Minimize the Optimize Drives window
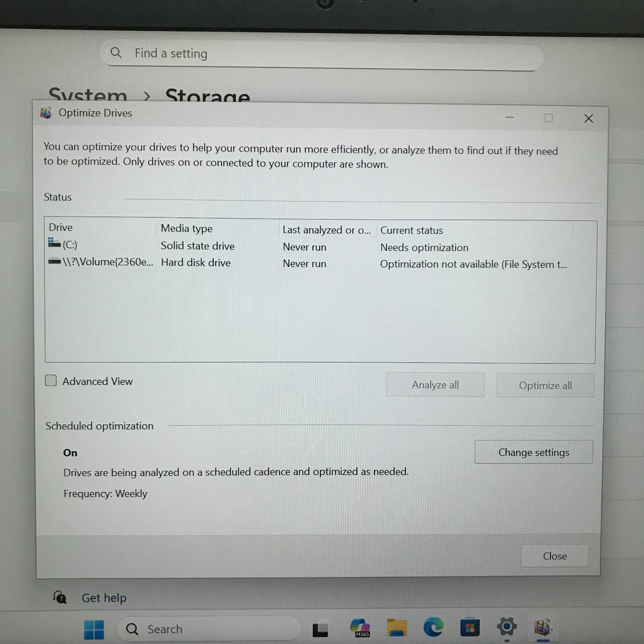This screenshot has width=644, height=644. tap(510, 117)
